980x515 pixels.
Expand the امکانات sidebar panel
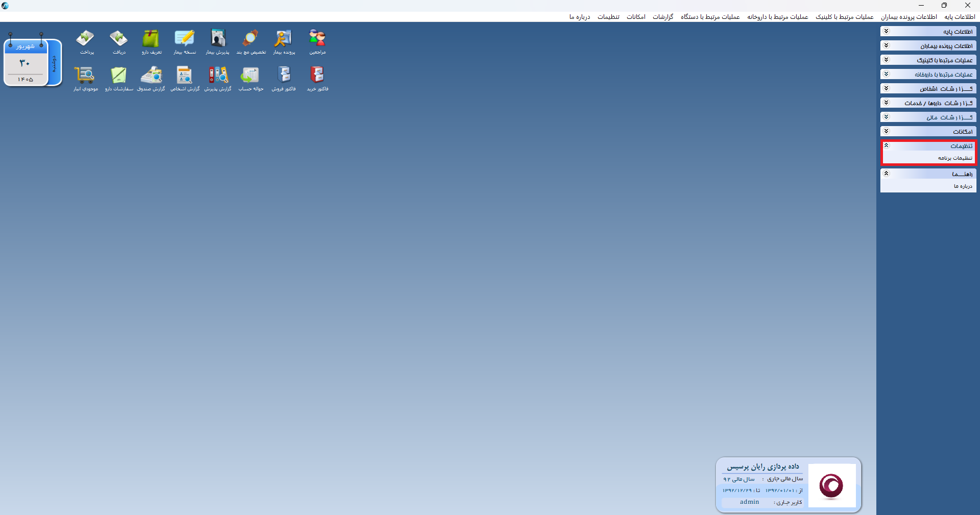pos(928,131)
